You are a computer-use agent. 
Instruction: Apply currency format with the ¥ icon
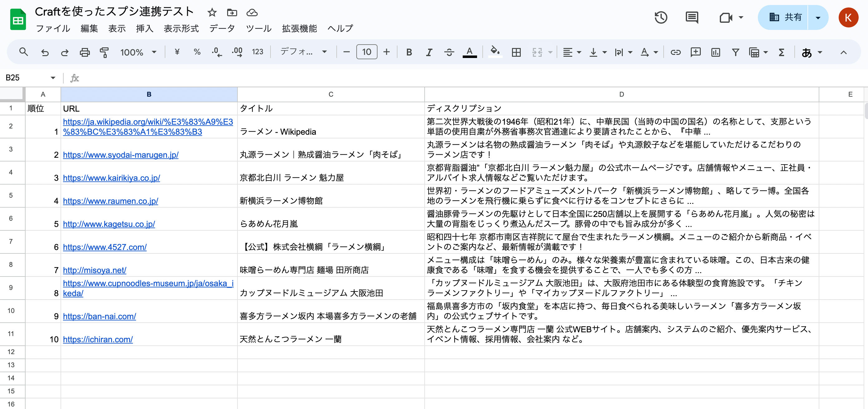pos(177,52)
